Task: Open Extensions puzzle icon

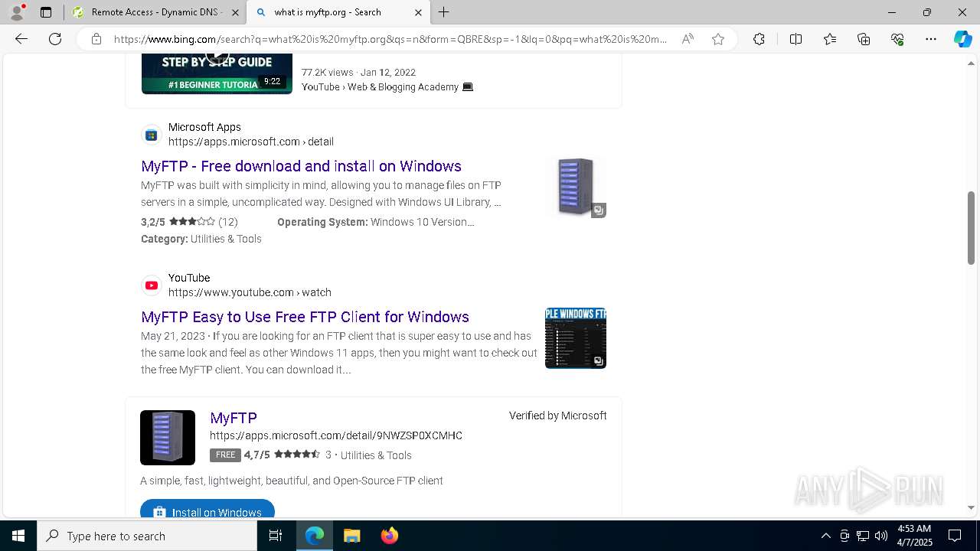Action: click(x=759, y=39)
